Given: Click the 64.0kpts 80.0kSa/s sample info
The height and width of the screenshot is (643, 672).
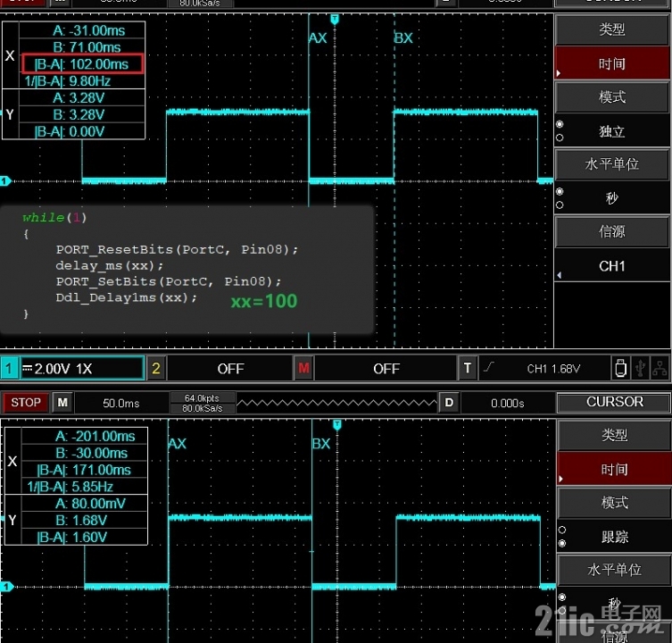Looking at the screenshot, I should (202, 404).
